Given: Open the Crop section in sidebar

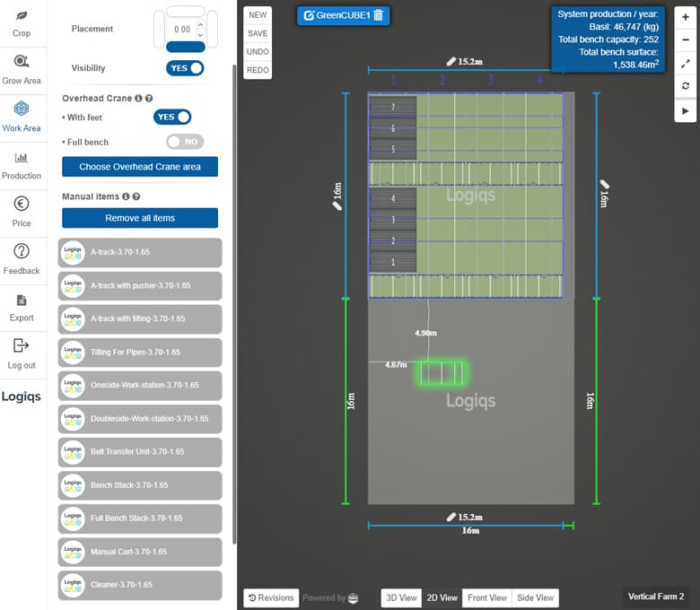Looking at the screenshot, I should [22, 22].
